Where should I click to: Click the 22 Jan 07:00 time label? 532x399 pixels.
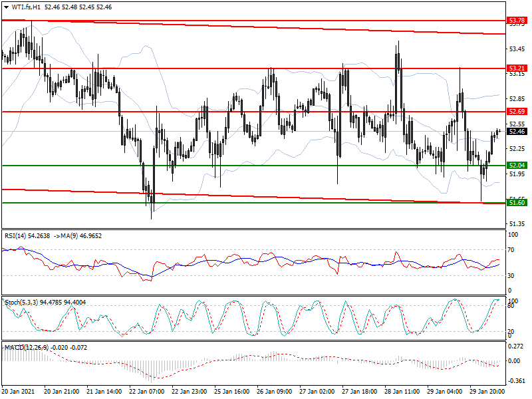pyautogui.click(x=146, y=392)
